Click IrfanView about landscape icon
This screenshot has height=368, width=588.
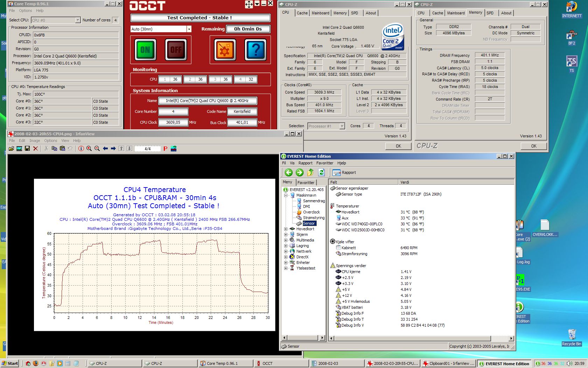tap(174, 149)
